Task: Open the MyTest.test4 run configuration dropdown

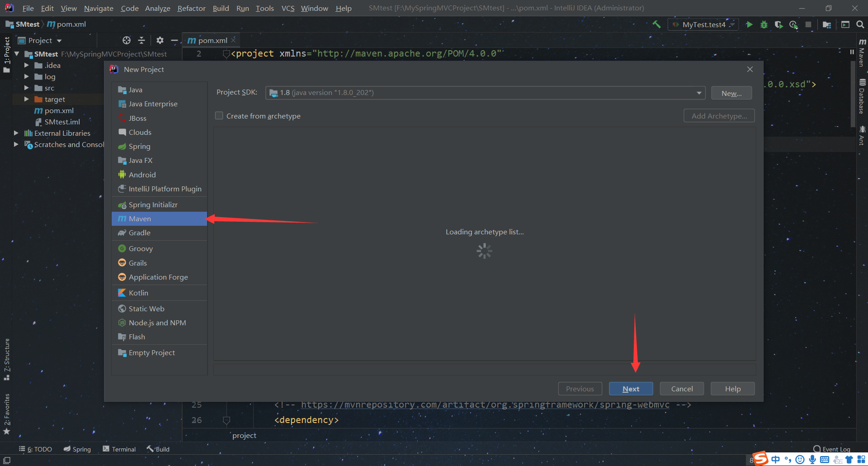Action: pyautogui.click(x=703, y=24)
